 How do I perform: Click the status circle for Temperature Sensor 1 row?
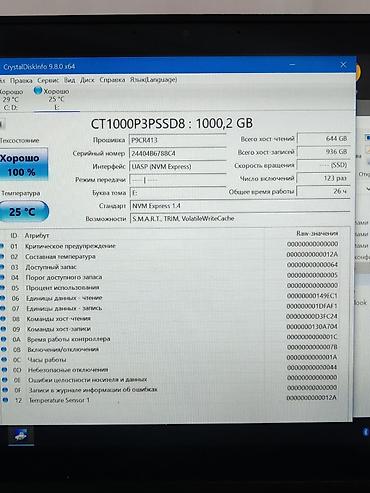pos(5,400)
